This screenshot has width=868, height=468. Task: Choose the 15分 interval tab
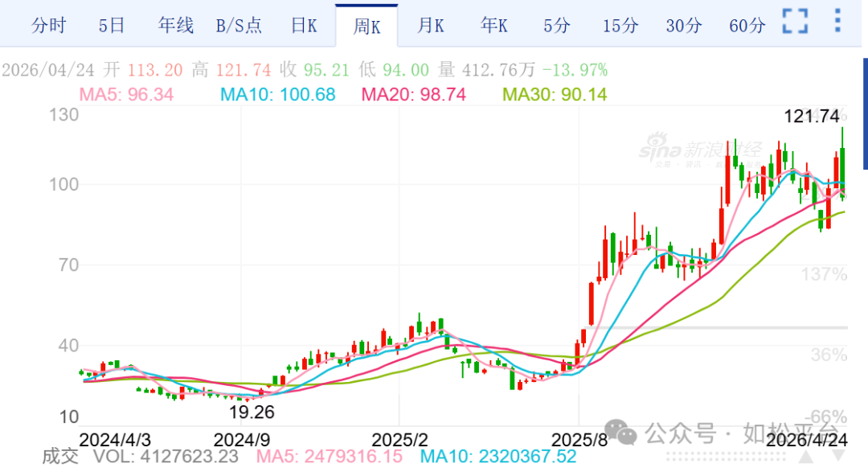(620, 26)
